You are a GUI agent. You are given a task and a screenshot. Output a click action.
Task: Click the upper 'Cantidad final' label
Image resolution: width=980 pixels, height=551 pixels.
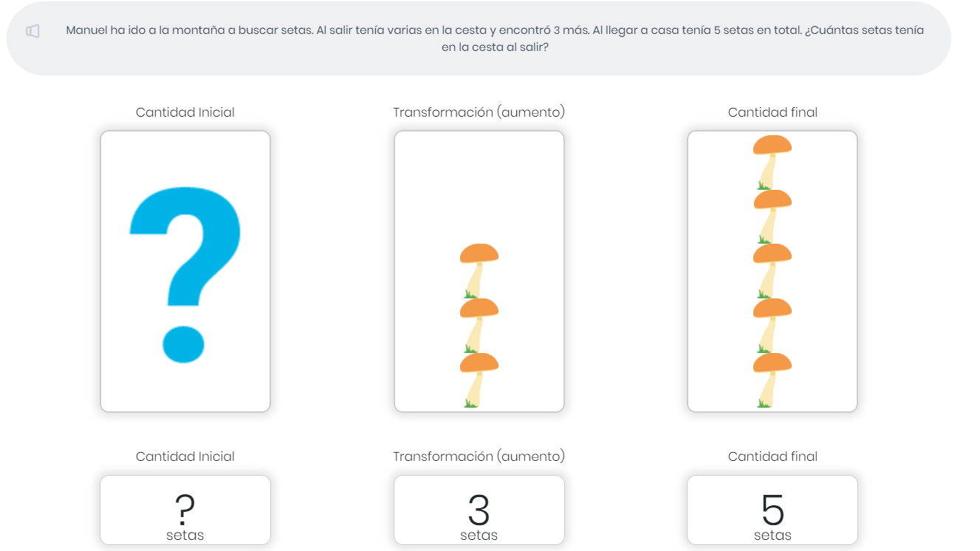pyautogui.click(x=772, y=112)
